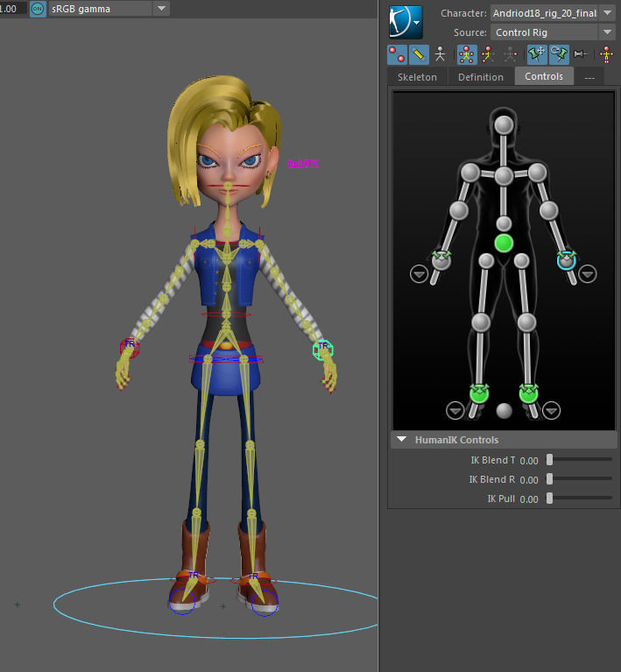Click the IK Blend R slider handle
Screen dimensions: 621x672
tap(549, 478)
